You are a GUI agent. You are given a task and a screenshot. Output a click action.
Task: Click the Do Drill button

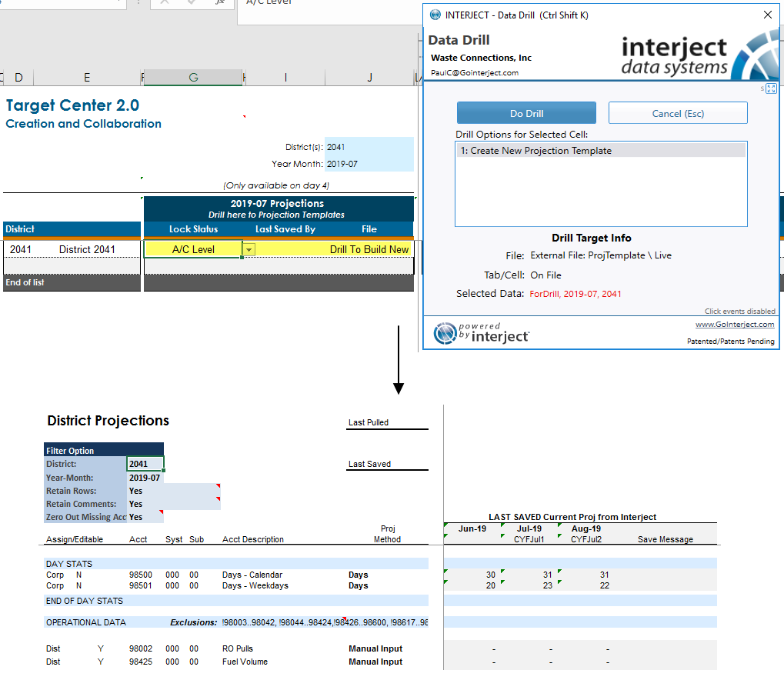pos(526,113)
